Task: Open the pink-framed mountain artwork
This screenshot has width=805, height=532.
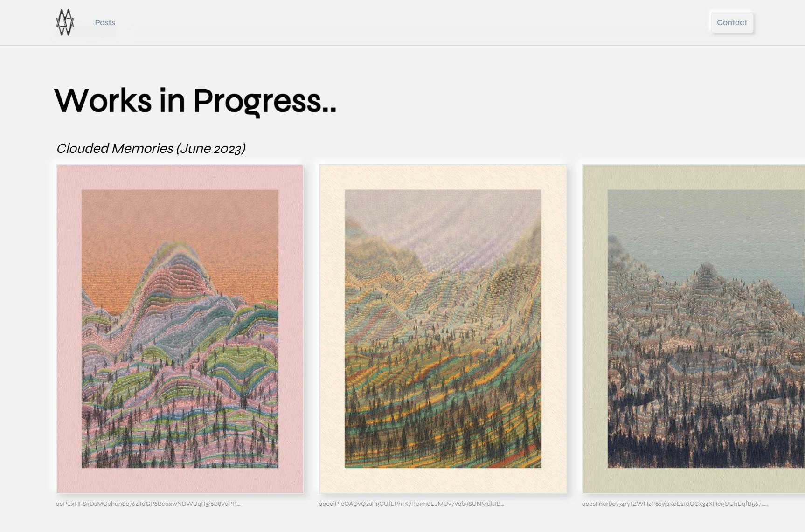Action: [x=180, y=329]
